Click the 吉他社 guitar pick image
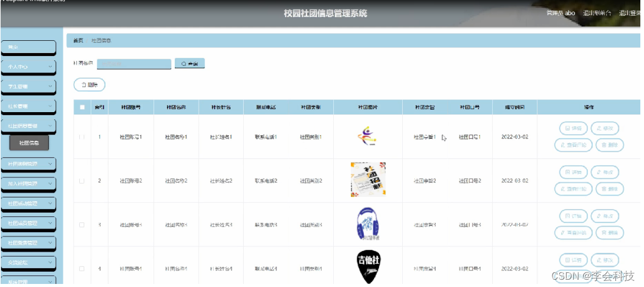Viewport: 644px width, 287px height. pos(368,267)
